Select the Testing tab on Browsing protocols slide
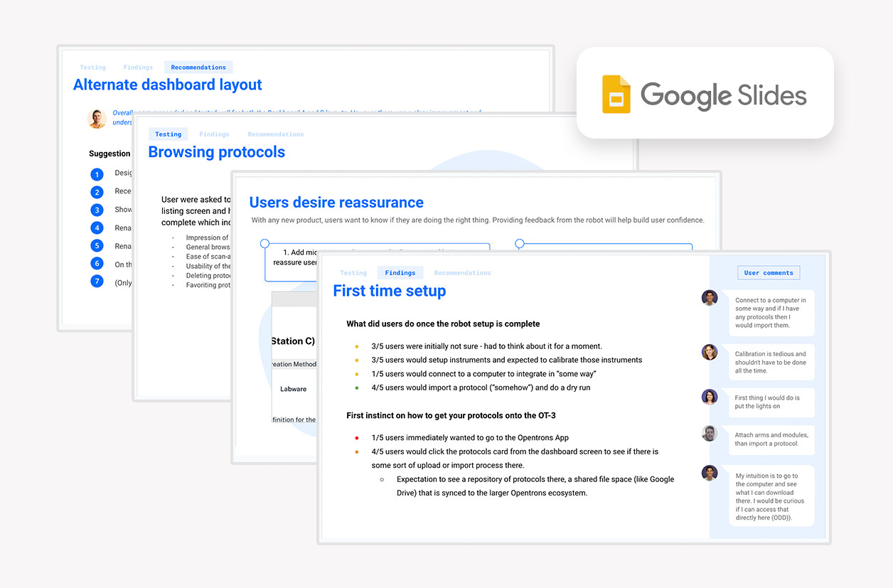 click(169, 134)
